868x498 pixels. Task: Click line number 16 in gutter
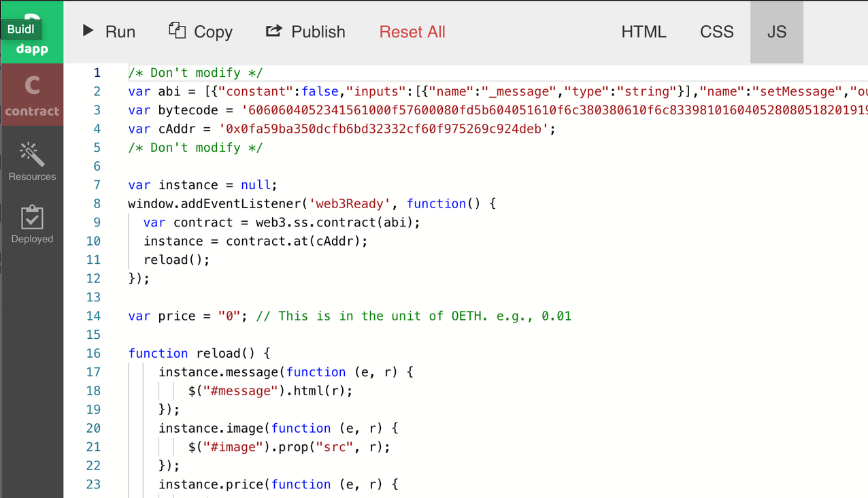(93, 353)
